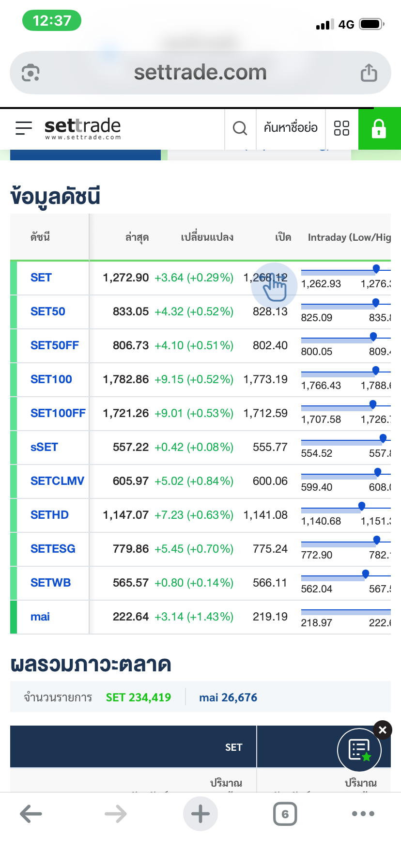Open the browser three-dots more menu
Screen dimensions: 401x868
point(363,814)
